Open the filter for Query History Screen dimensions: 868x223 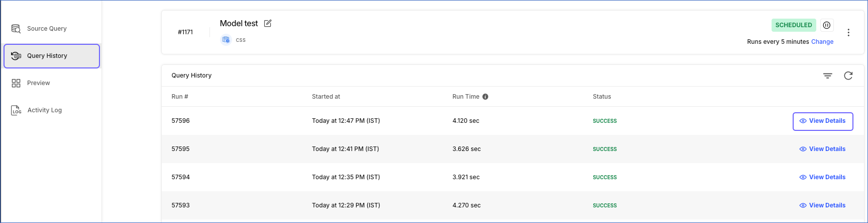828,76
